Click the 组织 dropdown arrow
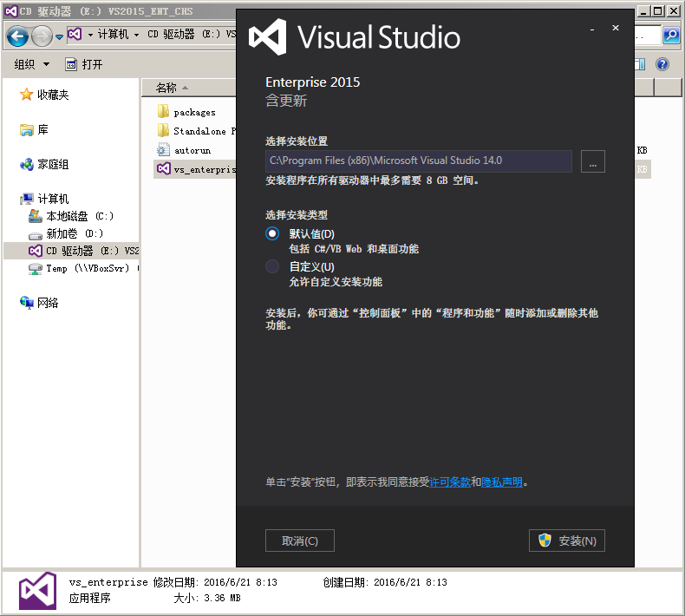Screen dimensions: 685x616 (46, 65)
